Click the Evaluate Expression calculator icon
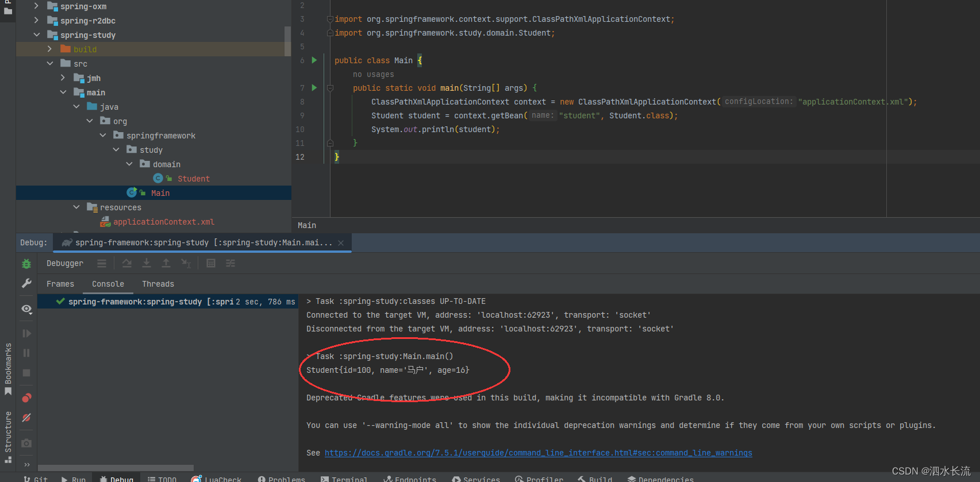980x482 pixels. coord(211,263)
